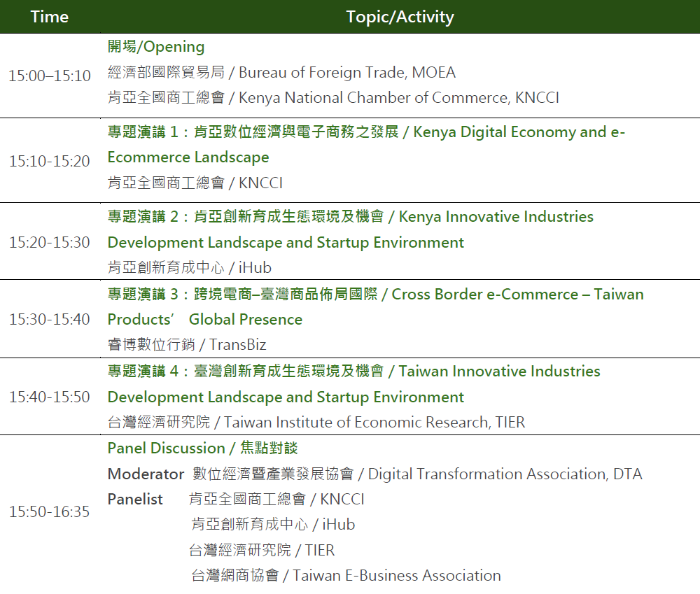The height and width of the screenshot is (594, 700).
Task: Click Development Landscape line under talk 4
Action: tap(286, 397)
